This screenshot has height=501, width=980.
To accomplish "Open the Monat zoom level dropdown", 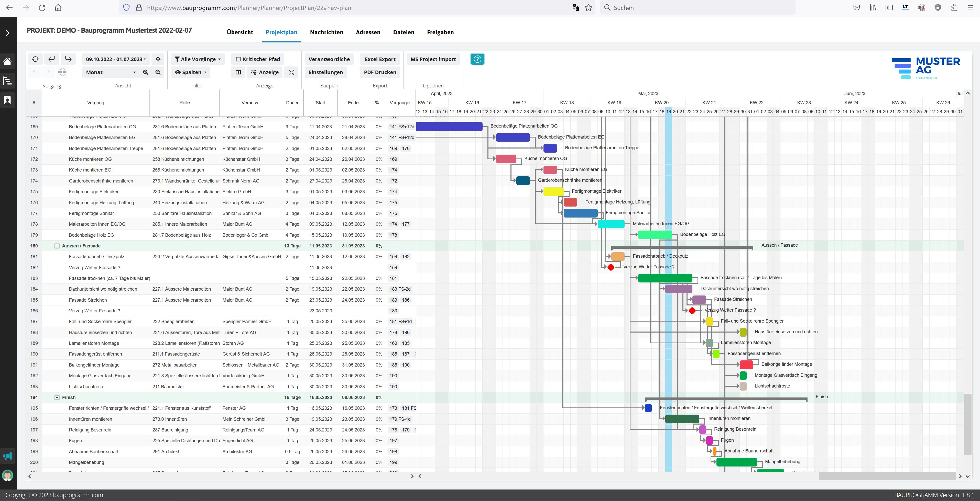I will pyautogui.click(x=110, y=72).
